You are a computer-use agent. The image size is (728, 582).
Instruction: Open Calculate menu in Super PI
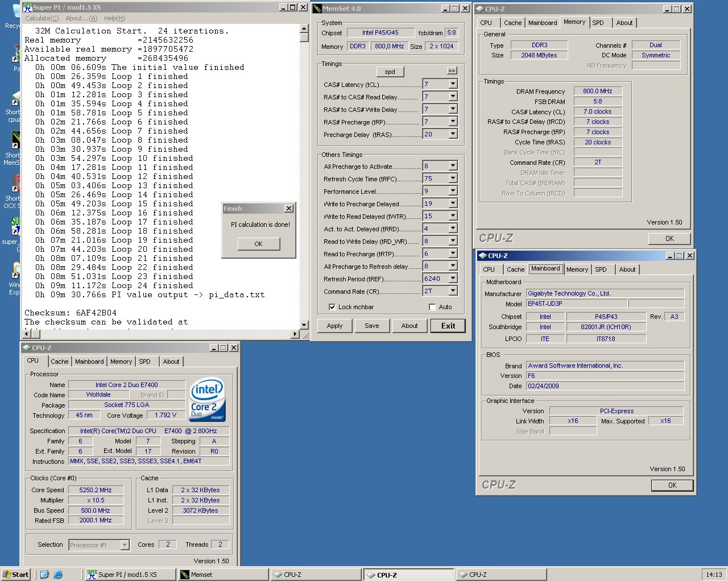(42, 18)
